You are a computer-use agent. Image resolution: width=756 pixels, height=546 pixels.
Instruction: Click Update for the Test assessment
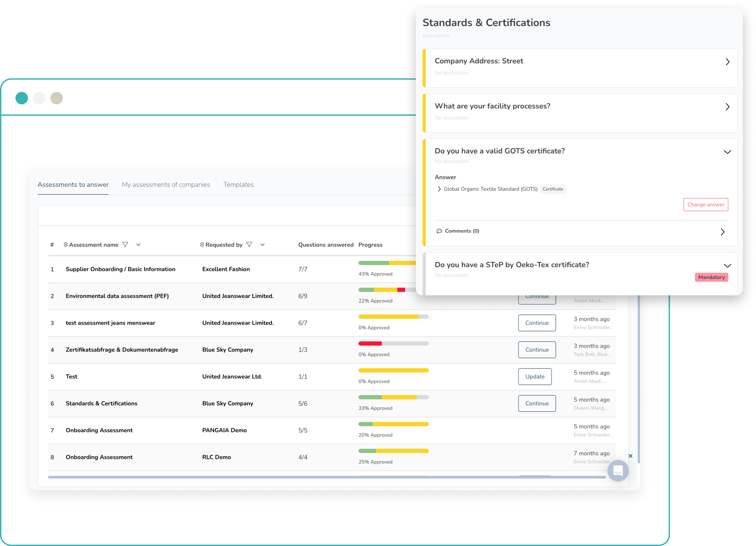point(535,377)
